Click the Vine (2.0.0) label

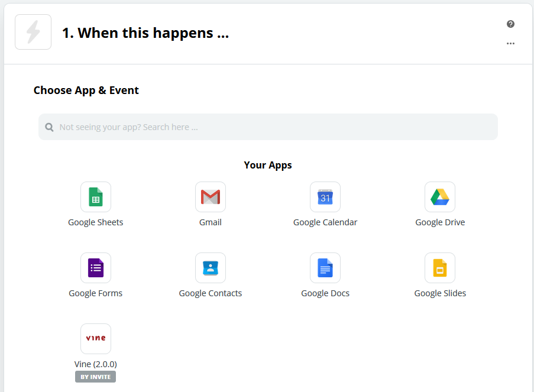[x=96, y=364]
